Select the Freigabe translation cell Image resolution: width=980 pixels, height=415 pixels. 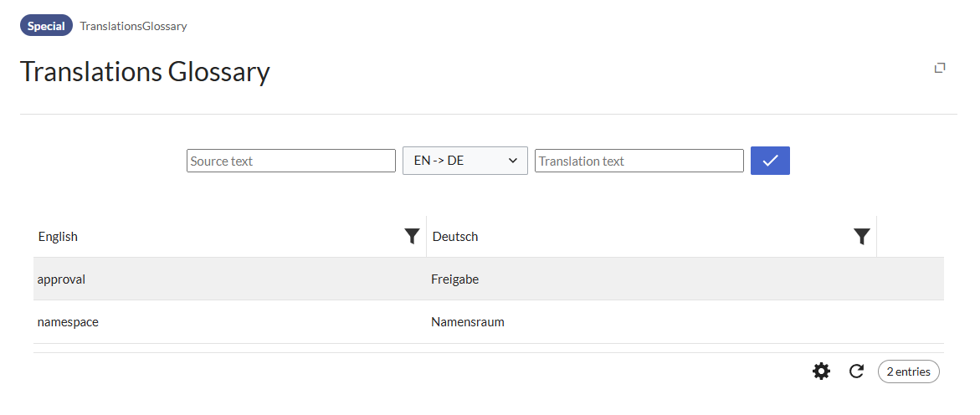click(455, 279)
